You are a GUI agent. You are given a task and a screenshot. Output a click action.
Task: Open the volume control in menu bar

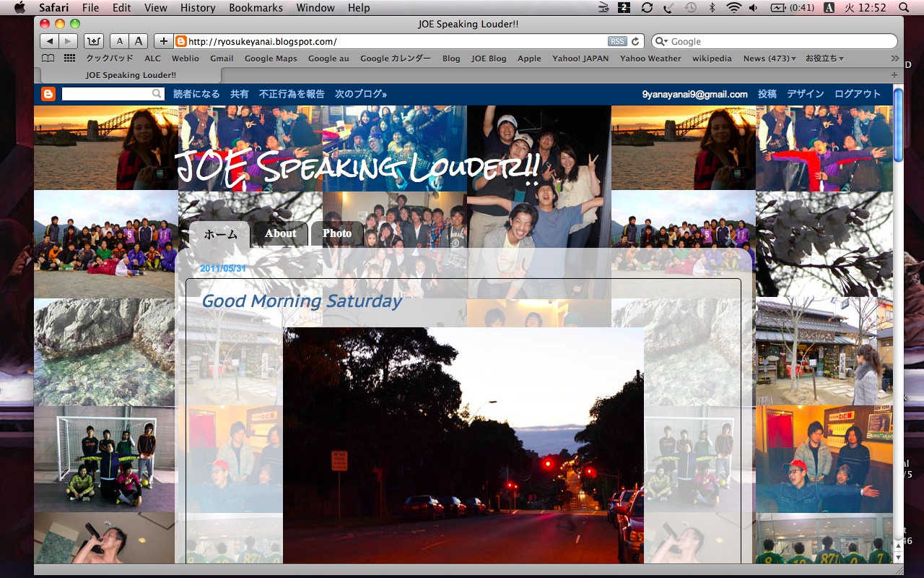[x=754, y=7]
